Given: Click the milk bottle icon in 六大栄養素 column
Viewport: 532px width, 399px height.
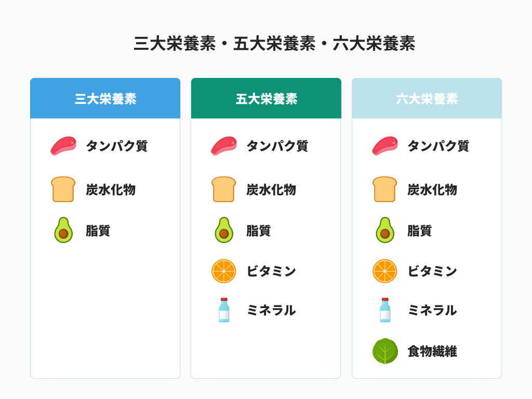Looking at the screenshot, I should click(x=385, y=310).
